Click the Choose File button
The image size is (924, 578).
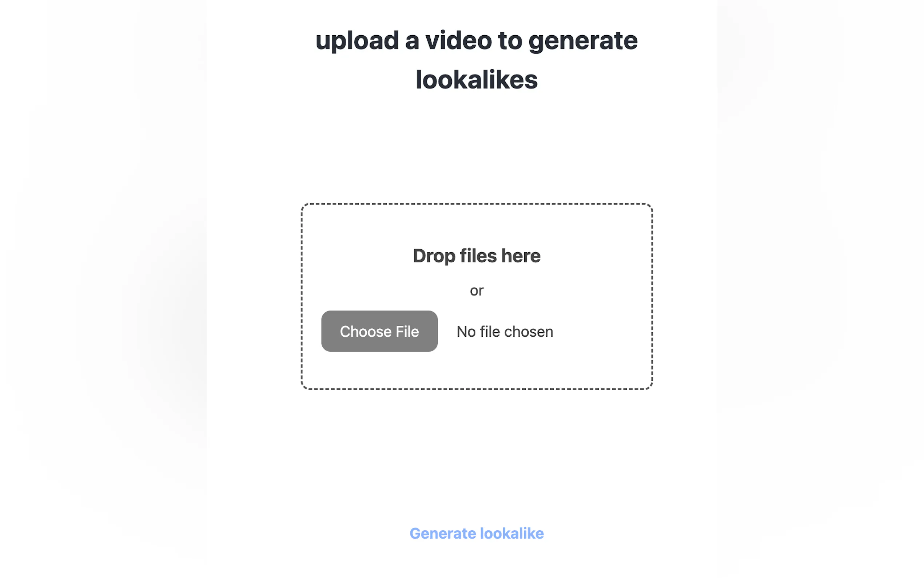pos(379,331)
